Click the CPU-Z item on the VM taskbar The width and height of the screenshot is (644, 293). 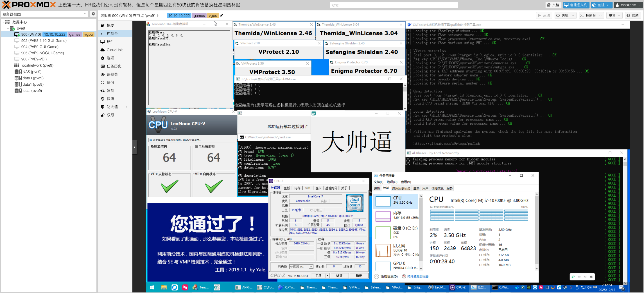pyautogui.click(x=458, y=287)
